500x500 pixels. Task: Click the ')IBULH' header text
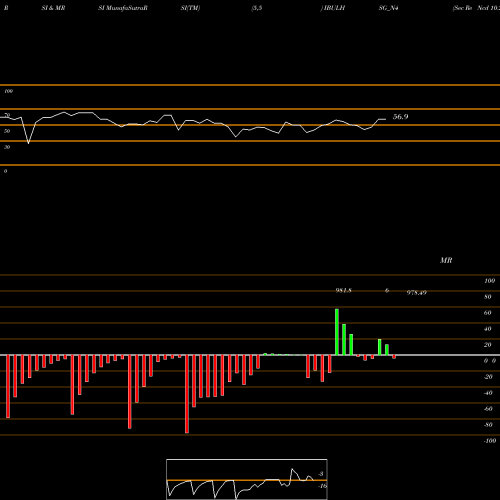click(x=333, y=8)
